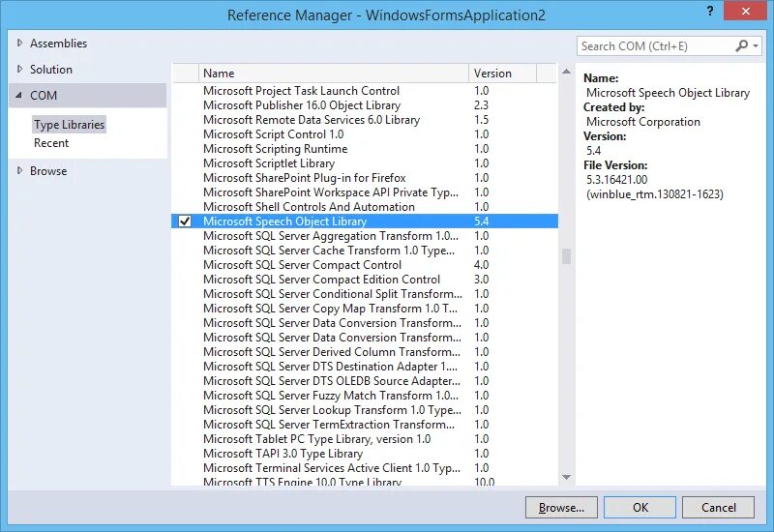Click the Cancel button
The image size is (774, 532).
718,507
